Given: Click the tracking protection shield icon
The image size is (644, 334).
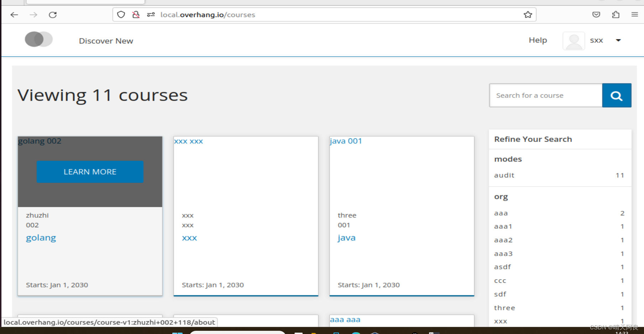Looking at the screenshot, I should click(121, 14).
